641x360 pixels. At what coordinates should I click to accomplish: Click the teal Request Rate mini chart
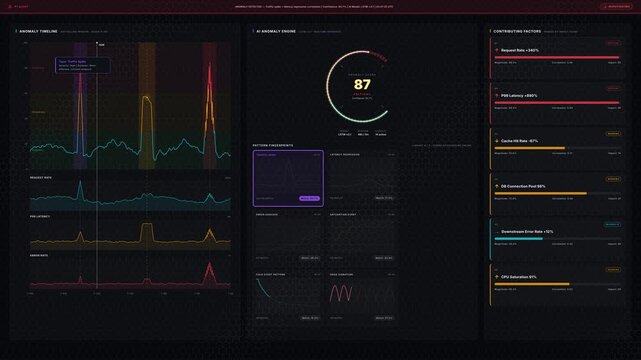click(130, 195)
